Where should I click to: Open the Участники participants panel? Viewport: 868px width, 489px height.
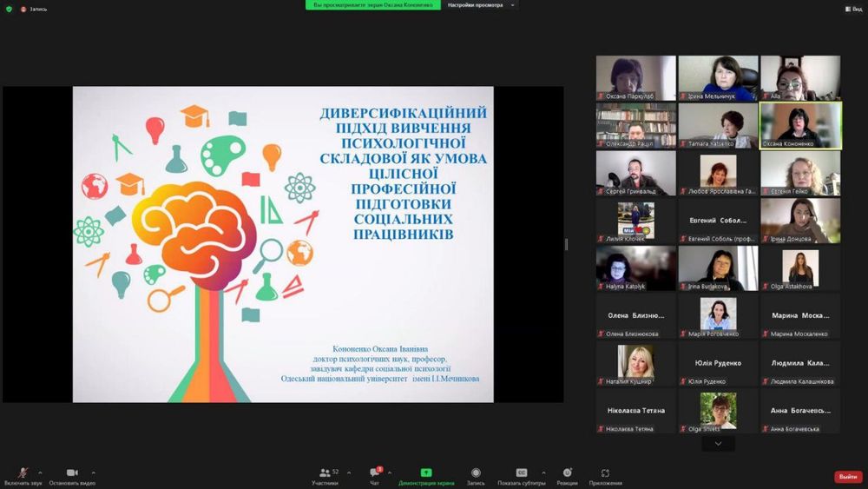pyautogui.click(x=325, y=473)
